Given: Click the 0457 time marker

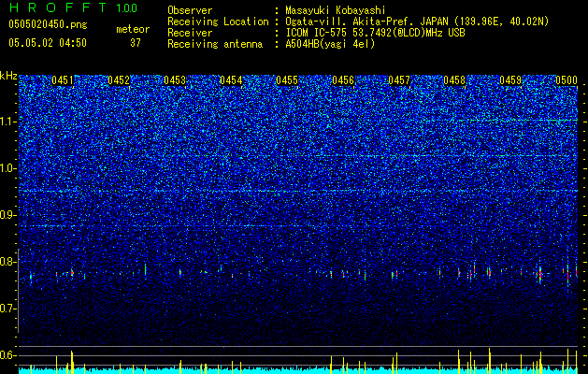Looking at the screenshot, I should 399,80.
